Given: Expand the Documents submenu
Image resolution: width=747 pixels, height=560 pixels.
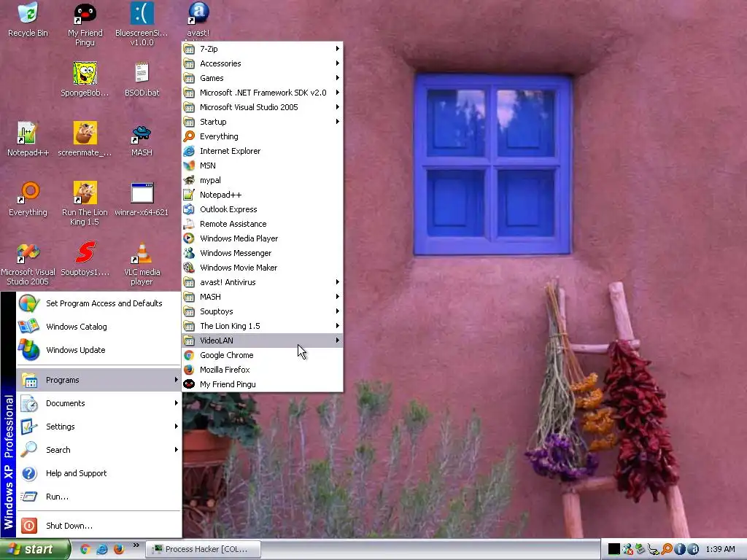Looking at the screenshot, I should click(98, 403).
